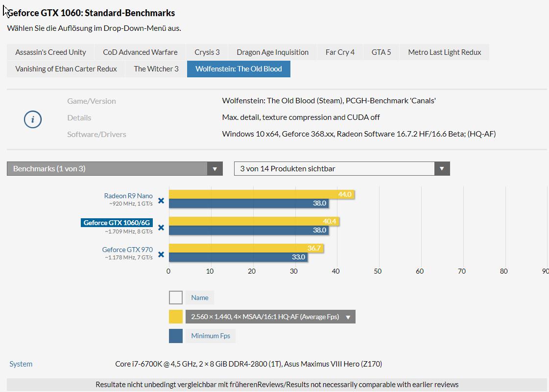Click the blue Minimum Fps legend swatch
Screen dimensions: 549x392
(x=176, y=336)
